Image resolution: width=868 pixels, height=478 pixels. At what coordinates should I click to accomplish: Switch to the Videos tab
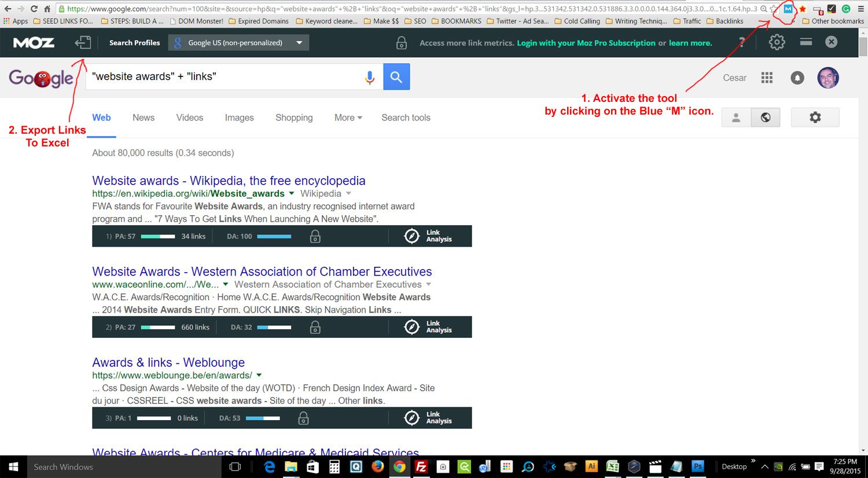[190, 117]
